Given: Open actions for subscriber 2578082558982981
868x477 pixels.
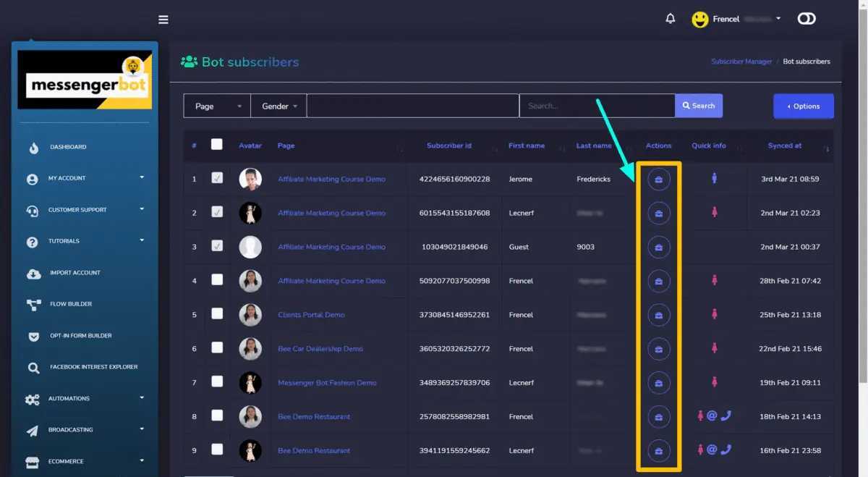Looking at the screenshot, I should [x=659, y=417].
